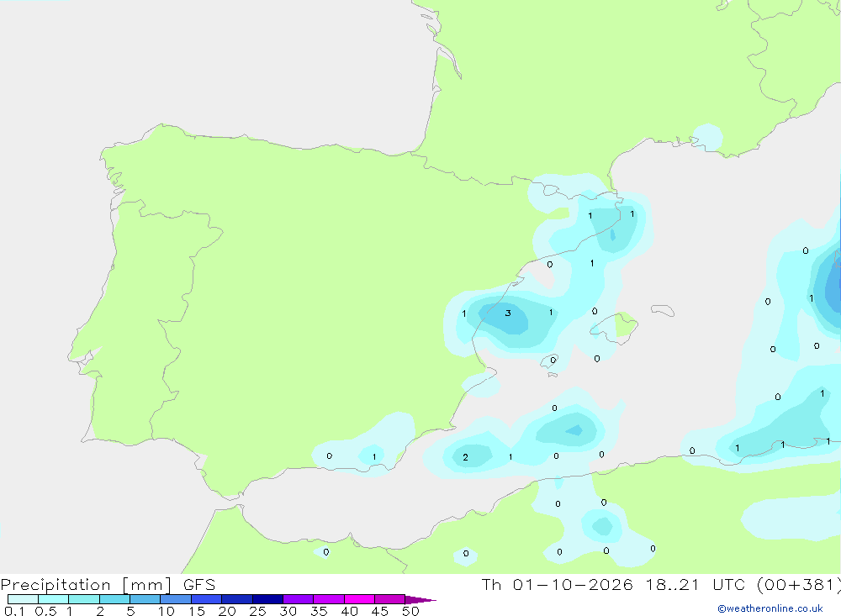
Task: Select the dark navy 25 legend swatch
Action: 267,599
